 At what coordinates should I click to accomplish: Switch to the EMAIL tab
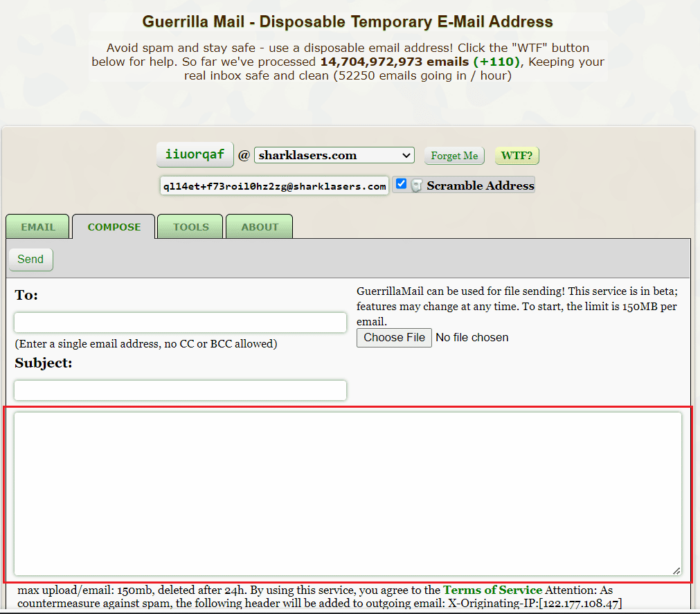coord(38,226)
